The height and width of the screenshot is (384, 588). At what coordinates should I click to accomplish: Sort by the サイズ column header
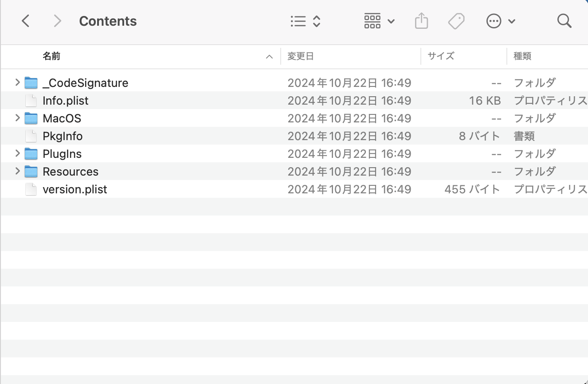click(x=441, y=56)
